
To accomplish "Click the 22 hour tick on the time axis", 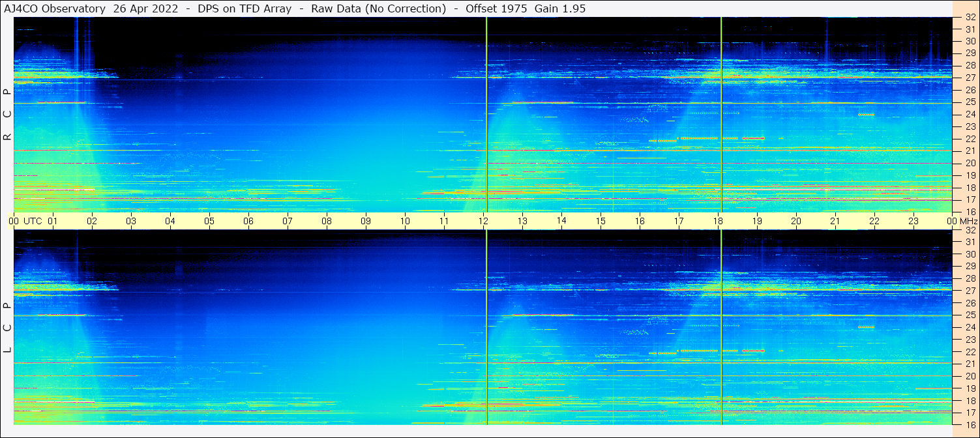I will [x=874, y=221].
